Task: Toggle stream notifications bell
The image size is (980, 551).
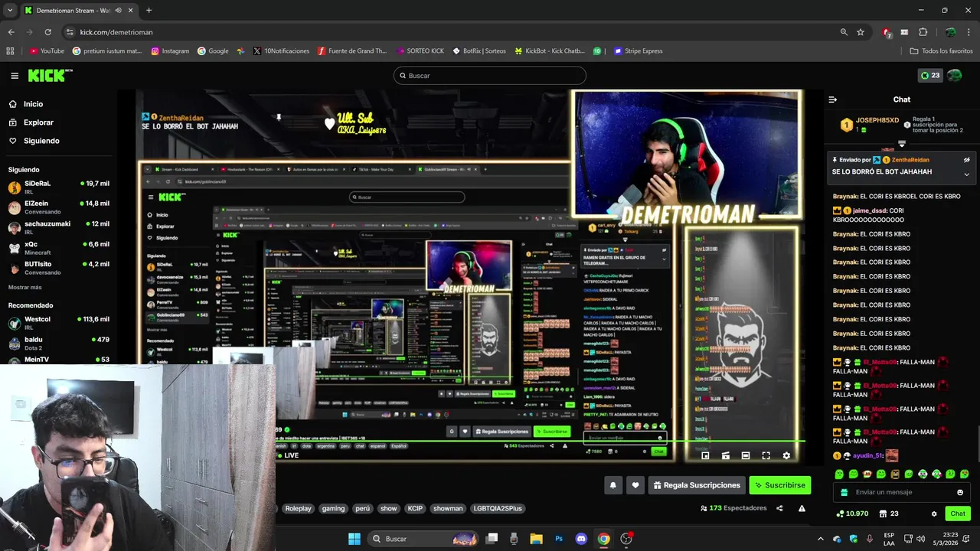Action: click(x=612, y=485)
